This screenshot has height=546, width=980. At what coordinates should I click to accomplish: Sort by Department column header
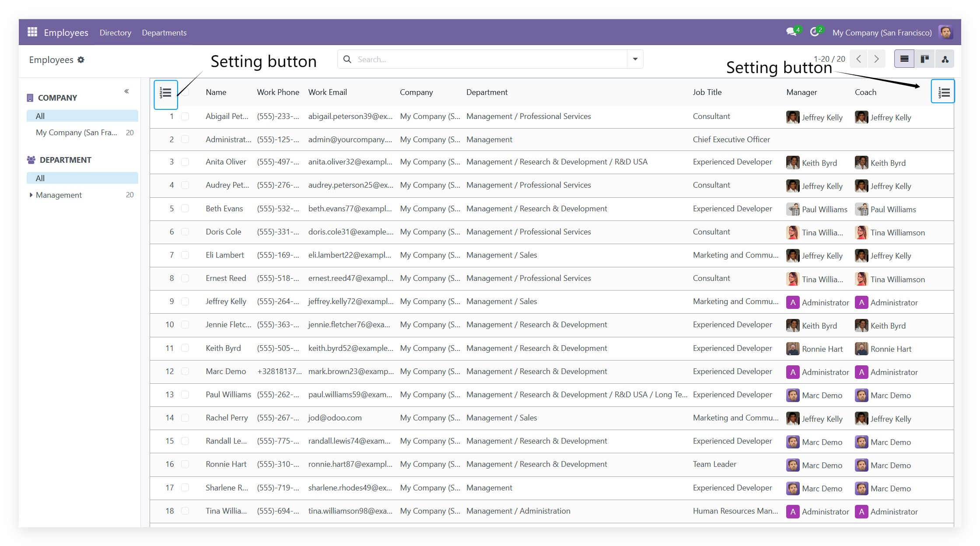click(x=487, y=92)
